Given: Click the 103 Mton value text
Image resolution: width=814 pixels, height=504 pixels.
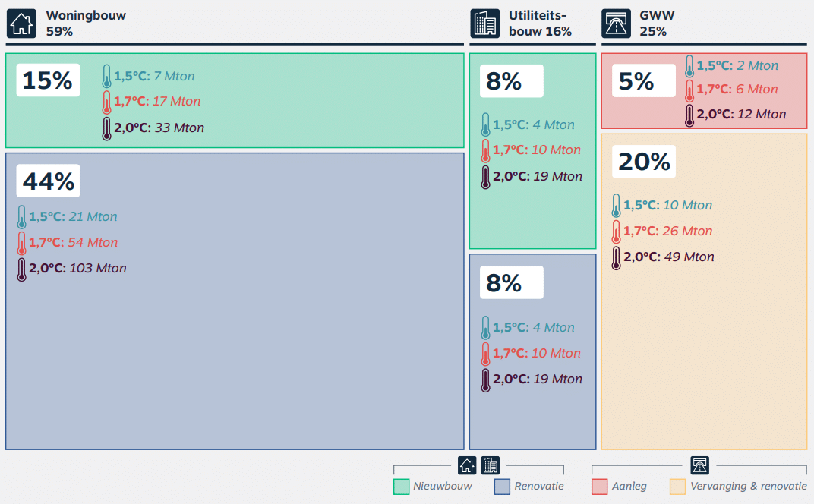Looking at the screenshot, I should (98, 269).
